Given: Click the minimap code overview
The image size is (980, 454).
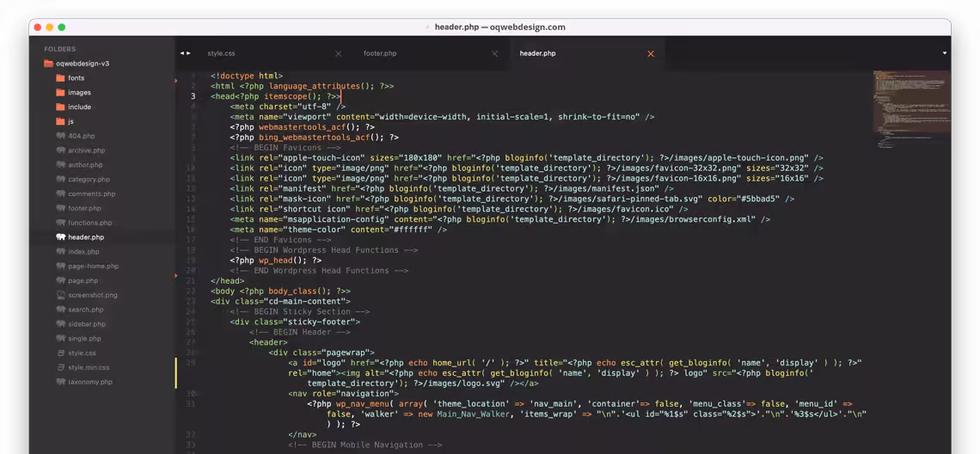Looking at the screenshot, I should pos(910,109).
